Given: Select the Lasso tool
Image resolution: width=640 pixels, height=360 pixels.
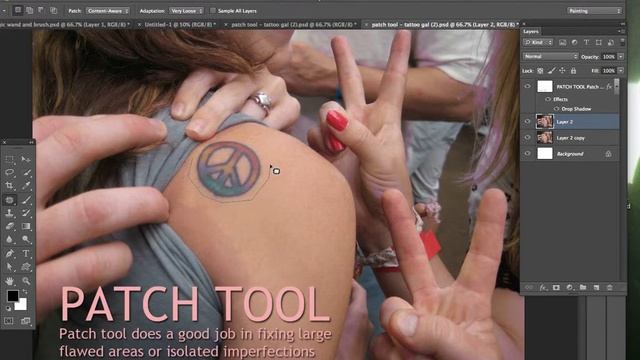Looking at the screenshot, I should 9,172.
